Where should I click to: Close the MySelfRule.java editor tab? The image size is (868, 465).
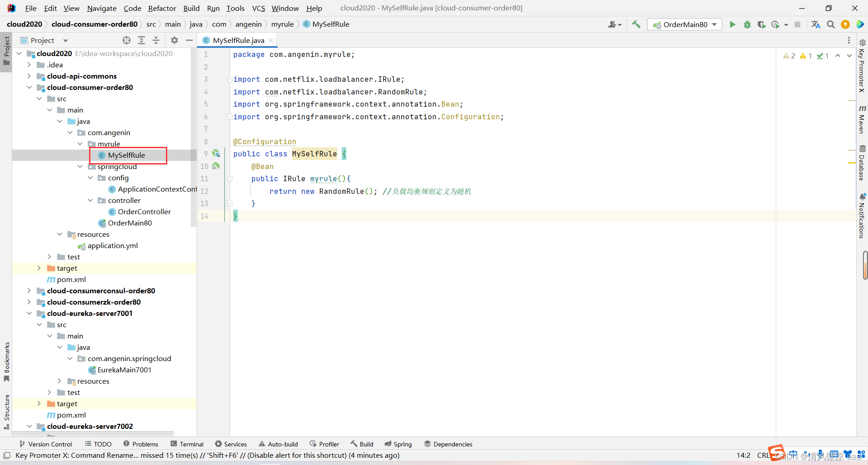click(x=271, y=40)
